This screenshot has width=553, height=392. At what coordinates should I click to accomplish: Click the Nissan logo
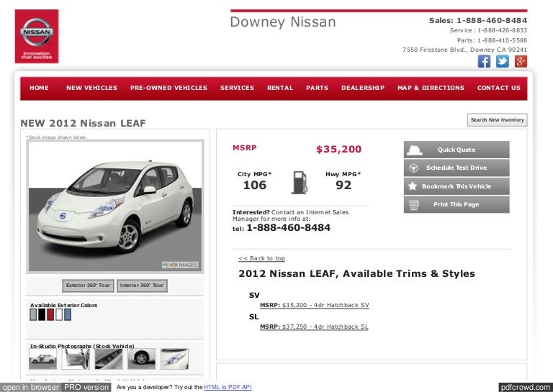tap(37, 36)
